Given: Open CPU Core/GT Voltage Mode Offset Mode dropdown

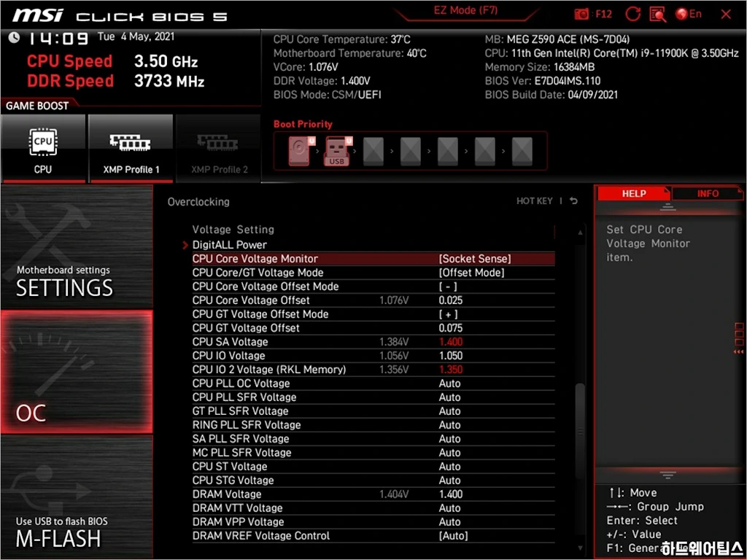Looking at the screenshot, I should click(471, 273).
